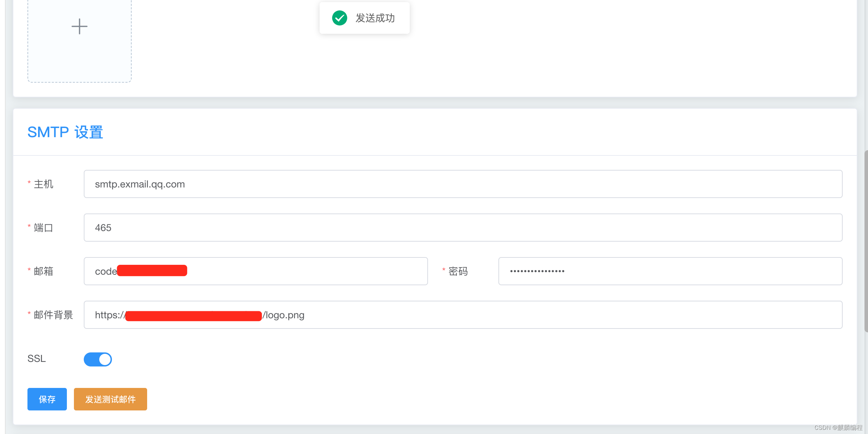Toggle the SSL switch off

pyautogui.click(x=98, y=359)
